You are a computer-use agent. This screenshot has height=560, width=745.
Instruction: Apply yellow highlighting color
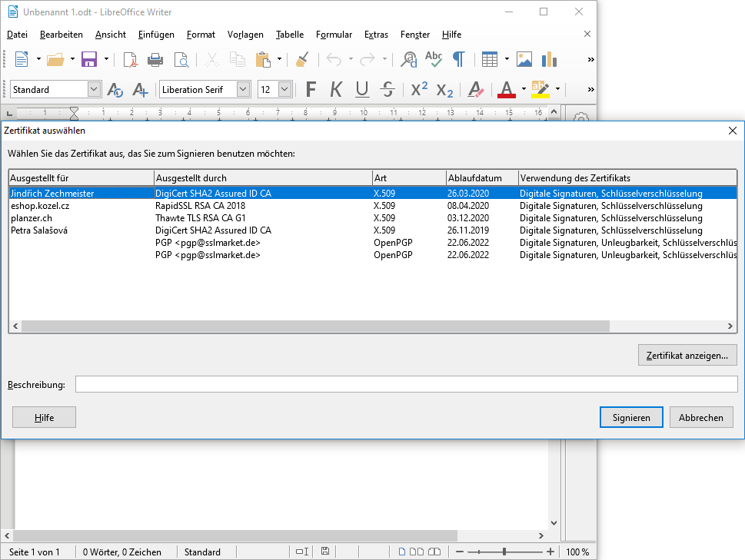pos(540,89)
